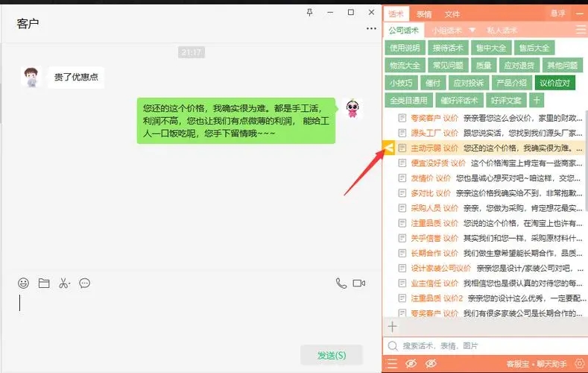Image resolution: width=588 pixels, height=373 pixels.
Task: Expand the 小组话术 dropdown arrow
Action: (x=471, y=31)
